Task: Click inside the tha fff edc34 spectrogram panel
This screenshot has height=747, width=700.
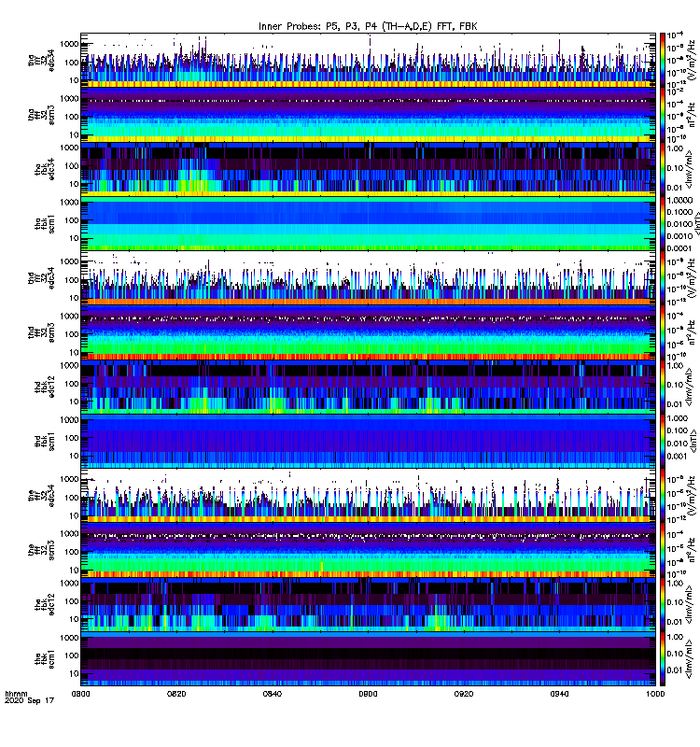Action: click(x=368, y=60)
